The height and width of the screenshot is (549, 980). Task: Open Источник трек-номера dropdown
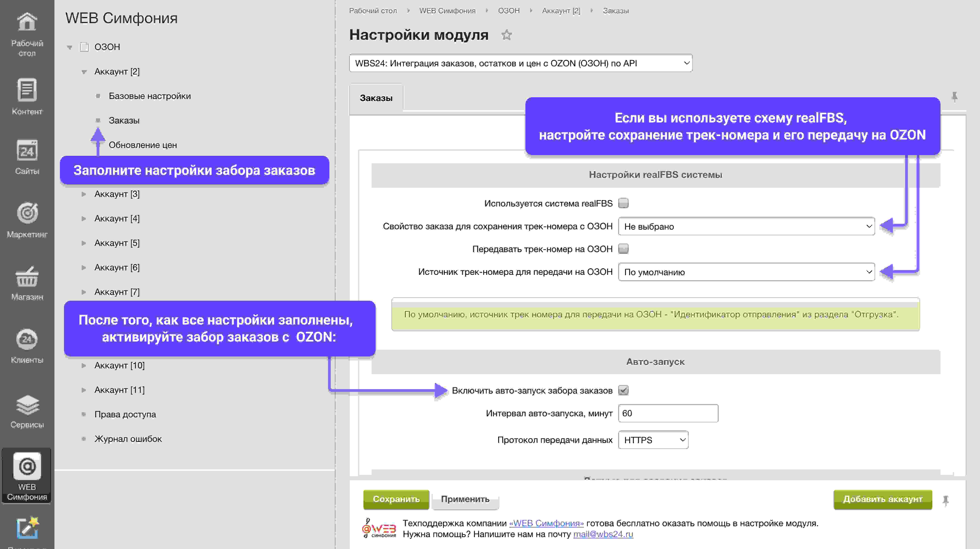pyautogui.click(x=746, y=272)
